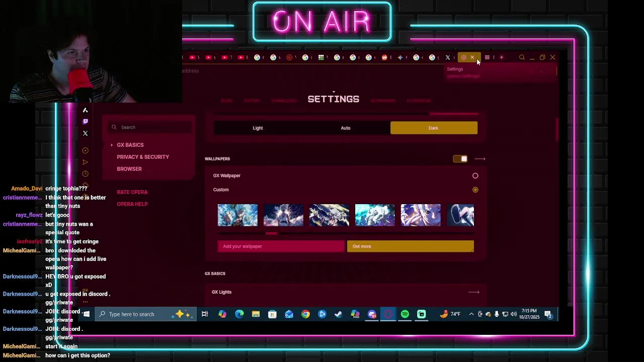
Task: Open the Player icon in sidebar
Action: [85, 150]
